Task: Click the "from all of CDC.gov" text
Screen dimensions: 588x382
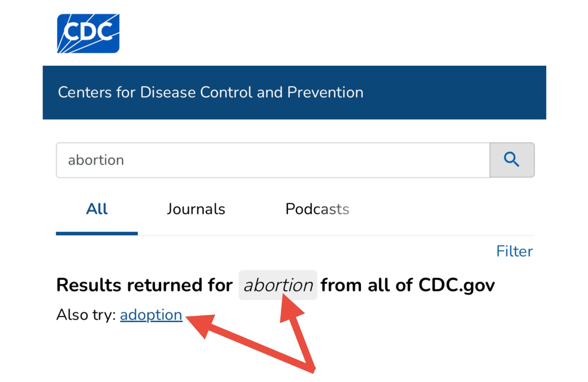Action: click(x=407, y=285)
